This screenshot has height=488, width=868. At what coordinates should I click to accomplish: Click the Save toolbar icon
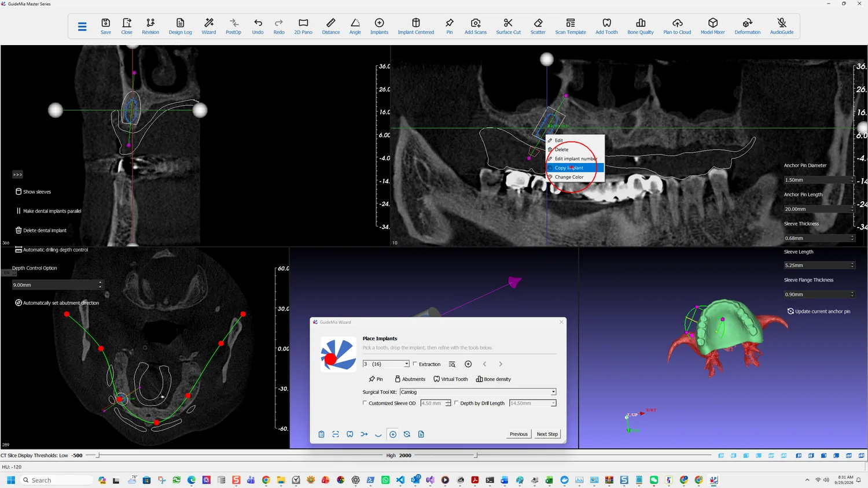106,26
